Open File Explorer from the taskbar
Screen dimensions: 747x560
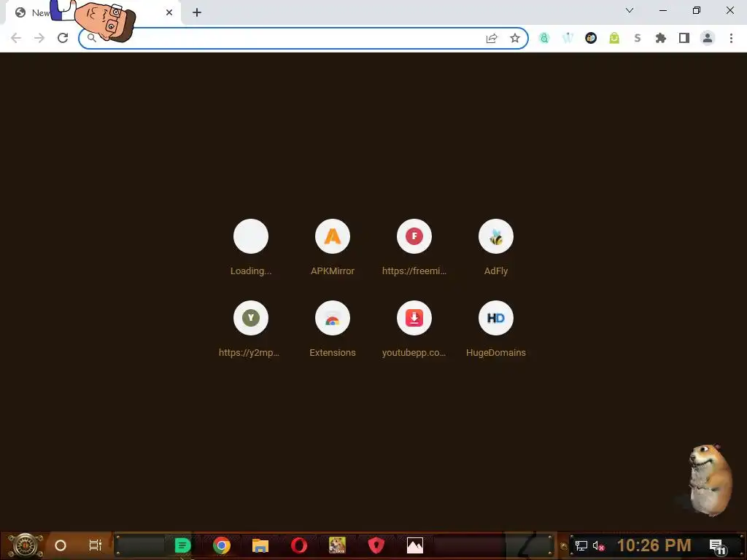[260, 545]
